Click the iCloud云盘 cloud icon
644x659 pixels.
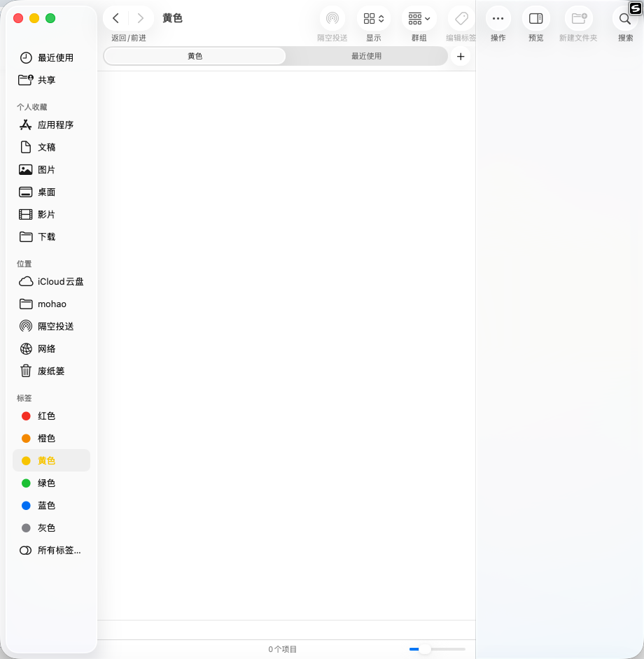[x=26, y=282]
